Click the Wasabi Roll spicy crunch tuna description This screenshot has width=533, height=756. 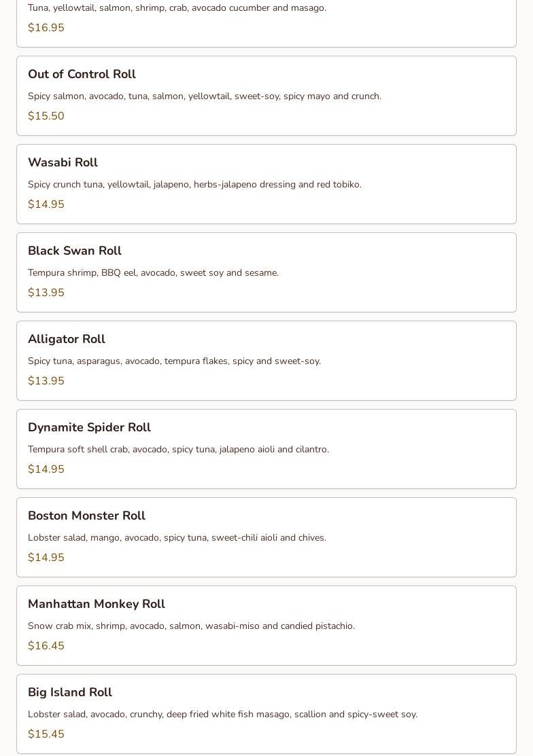coord(194,185)
